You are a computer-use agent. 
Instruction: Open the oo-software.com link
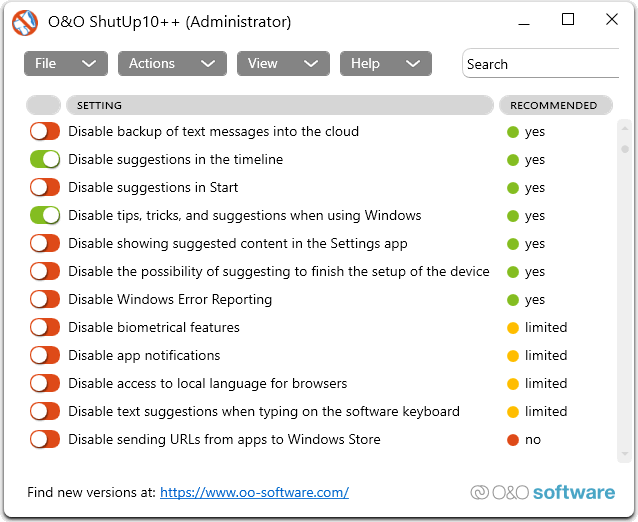tap(254, 492)
